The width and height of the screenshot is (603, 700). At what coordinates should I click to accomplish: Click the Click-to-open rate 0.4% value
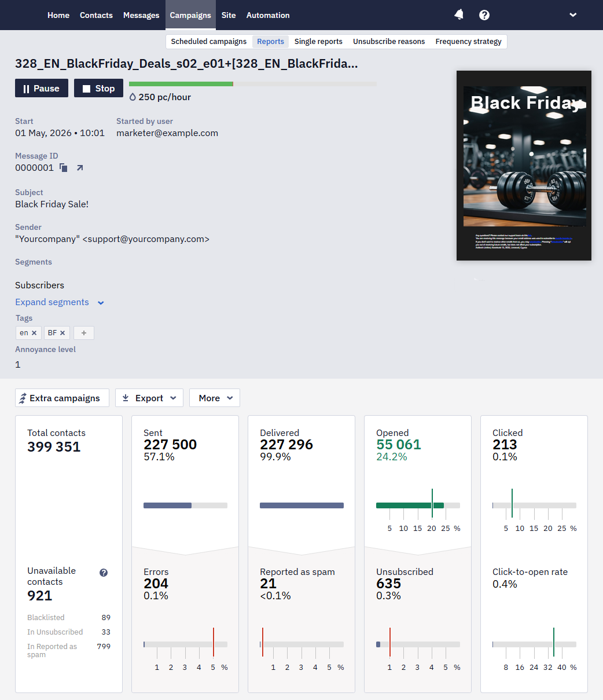505,584
